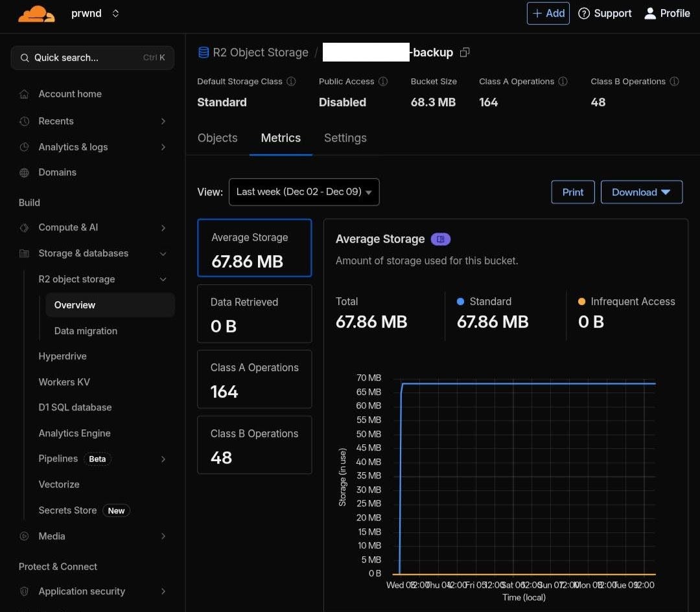Focus the Quick search field
Screen dimensions: 700x612
pyautogui.click(x=93, y=58)
